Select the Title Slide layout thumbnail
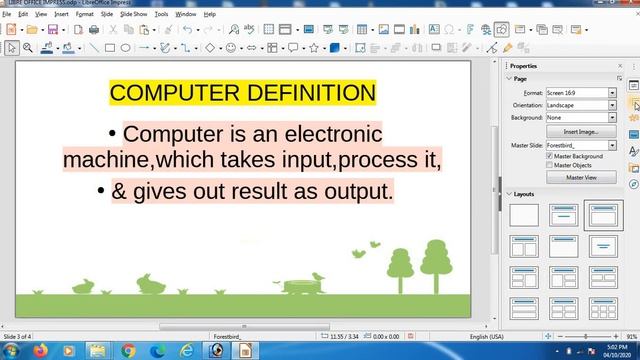The image size is (640, 360). point(563,215)
